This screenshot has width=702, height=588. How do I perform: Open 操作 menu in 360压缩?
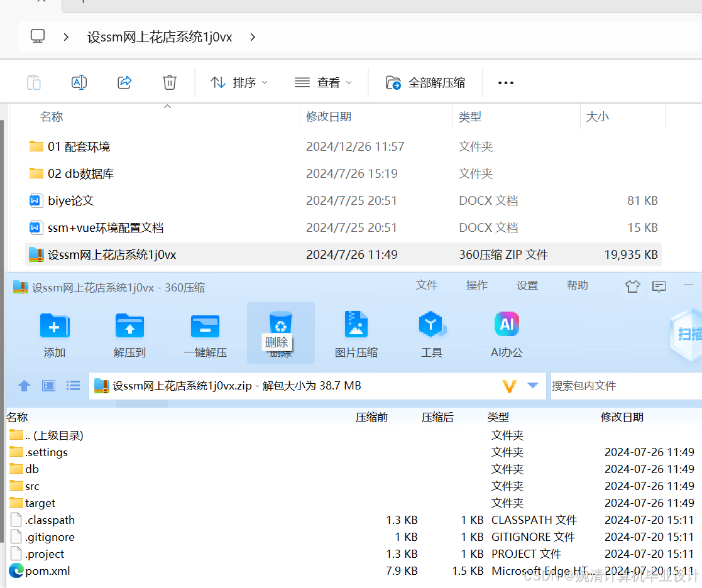tap(476, 285)
